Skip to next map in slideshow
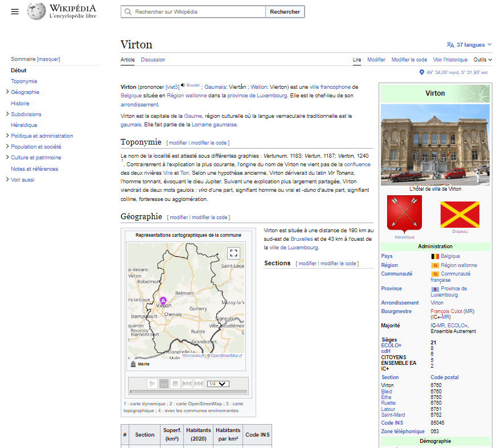 coord(198,384)
